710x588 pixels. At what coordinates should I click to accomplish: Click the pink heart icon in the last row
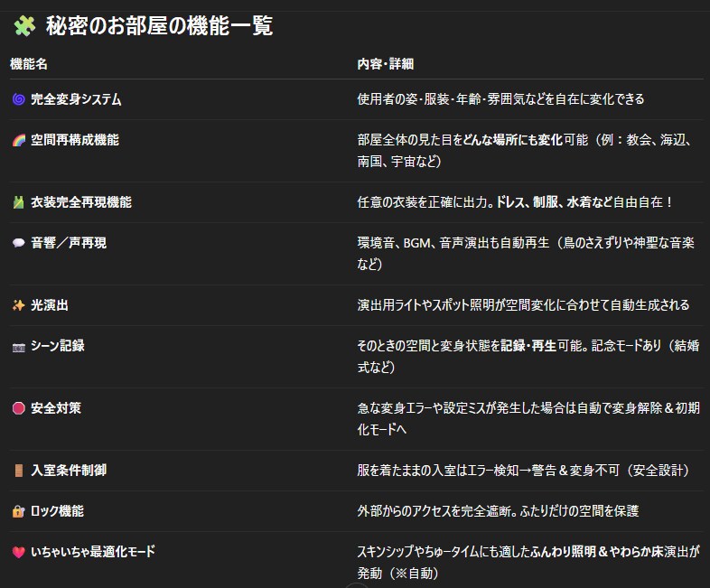(18, 551)
